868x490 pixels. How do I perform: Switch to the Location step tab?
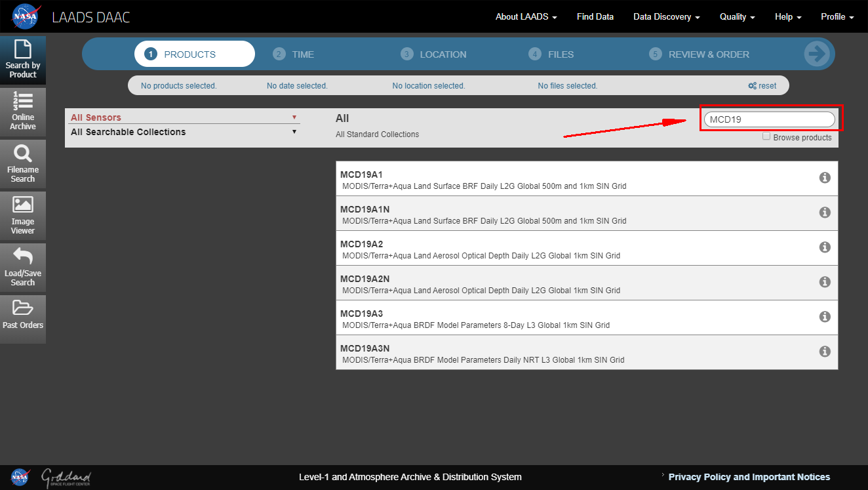434,54
